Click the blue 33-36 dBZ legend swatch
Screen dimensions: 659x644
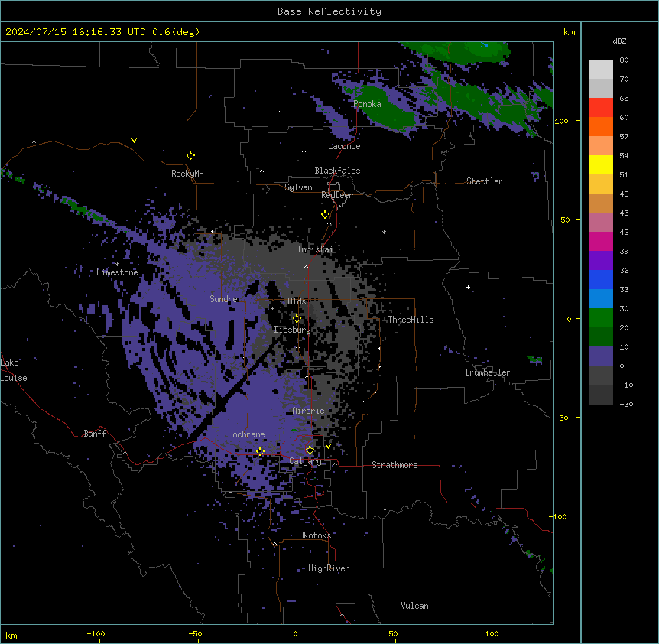tap(601, 279)
